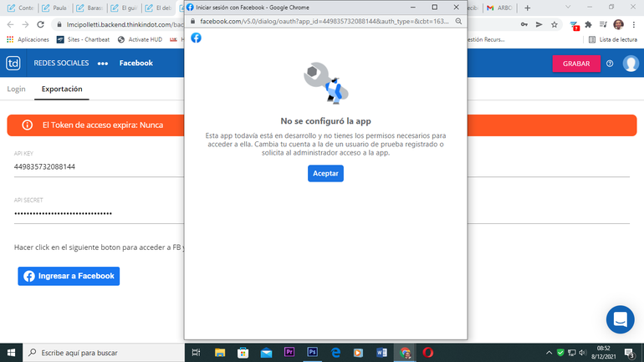
Task: Click the browser forward arrow
Action: coord(25,24)
